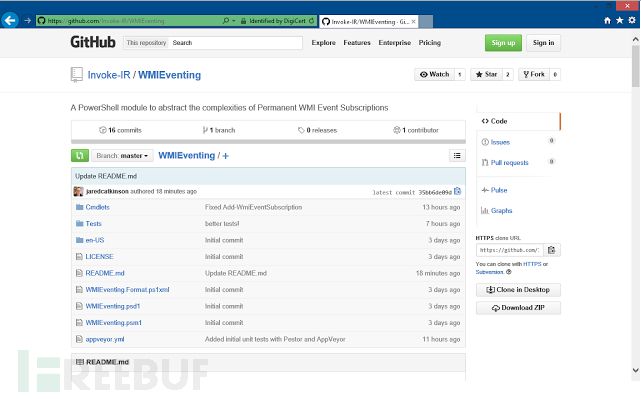Click the page vertical scrollbar thumb
Viewport: 641px width, 399px height.
[635, 66]
